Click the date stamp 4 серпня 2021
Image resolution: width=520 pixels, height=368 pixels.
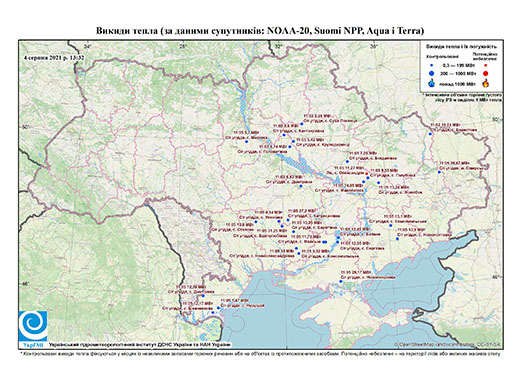tap(54, 57)
